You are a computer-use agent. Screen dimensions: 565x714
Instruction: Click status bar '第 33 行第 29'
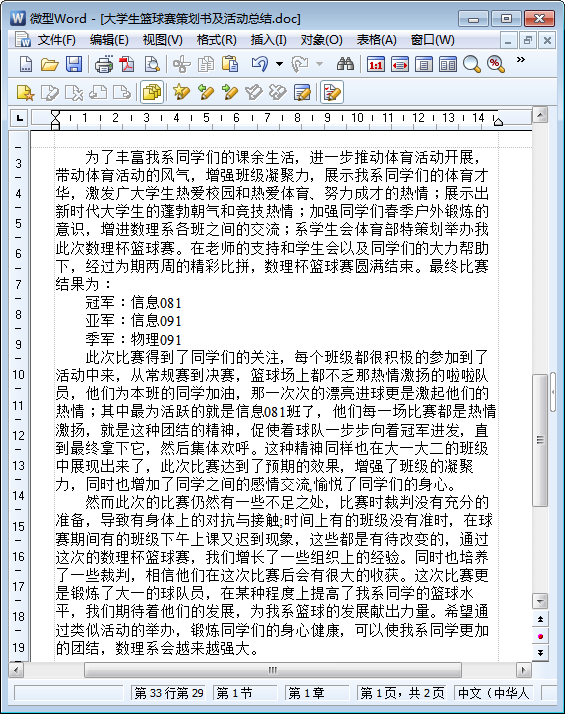(168, 693)
